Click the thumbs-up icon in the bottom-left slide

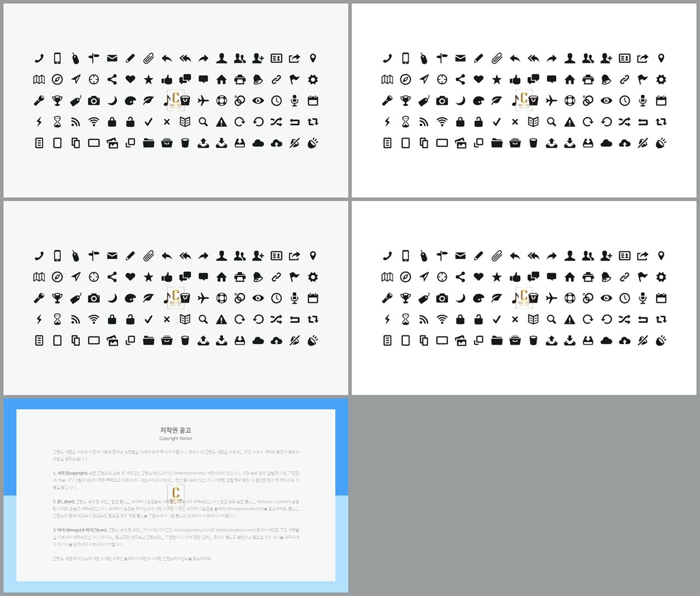[x=167, y=277]
